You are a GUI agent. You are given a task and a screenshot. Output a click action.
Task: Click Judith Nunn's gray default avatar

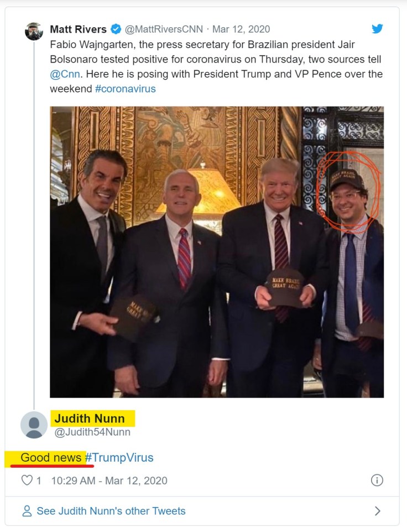click(34, 425)
